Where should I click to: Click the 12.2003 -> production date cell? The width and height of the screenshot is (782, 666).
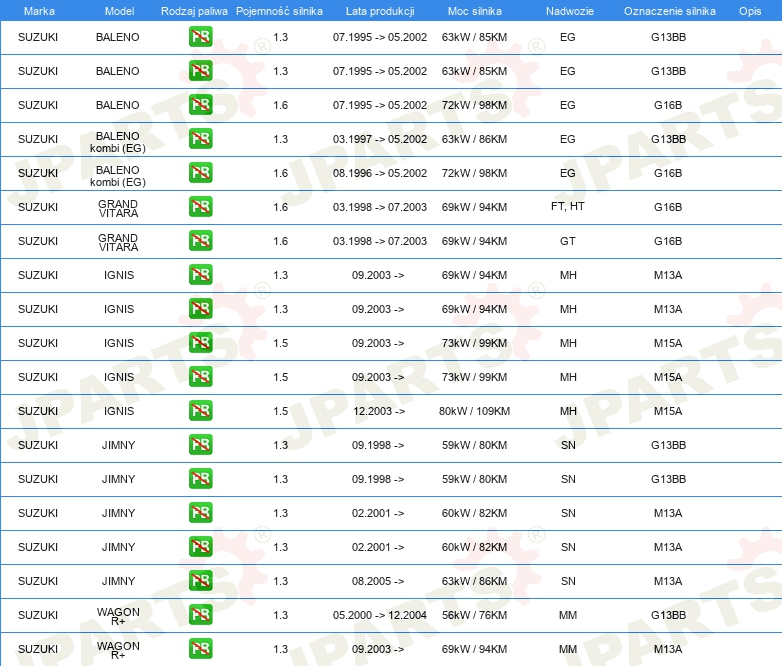click(379, 411)
